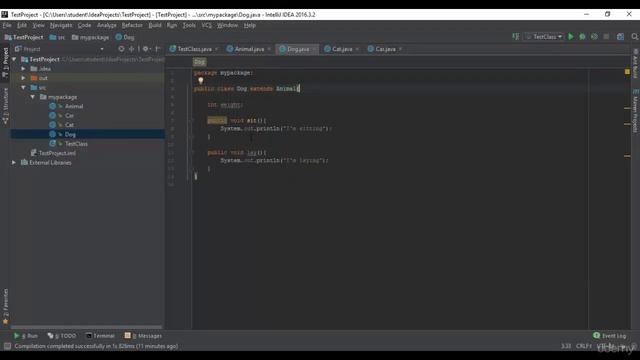Close the Dog.java tab
The height and width of the screenshot is (360, 640).
tap(314, 49)
